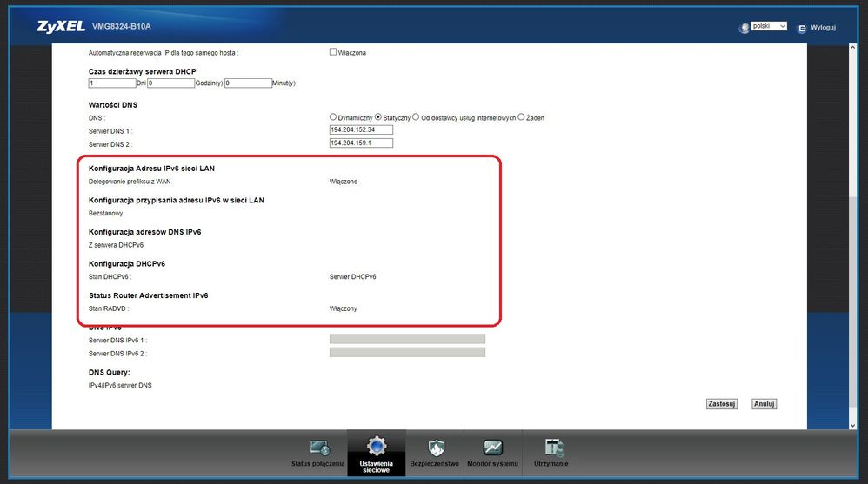
Task: Select Statyczny DNS radio option
Action: pyautogui.click(x=377, y=117)
